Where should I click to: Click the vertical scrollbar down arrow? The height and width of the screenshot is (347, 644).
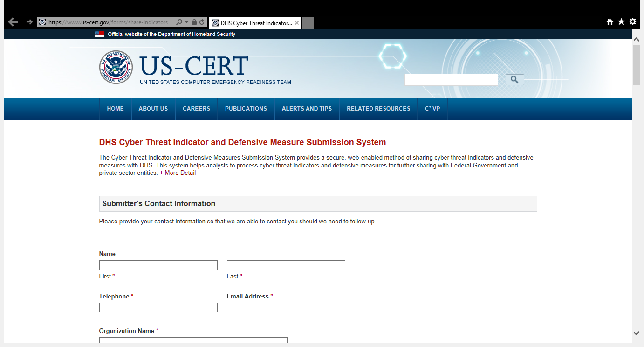click(636, 333)
